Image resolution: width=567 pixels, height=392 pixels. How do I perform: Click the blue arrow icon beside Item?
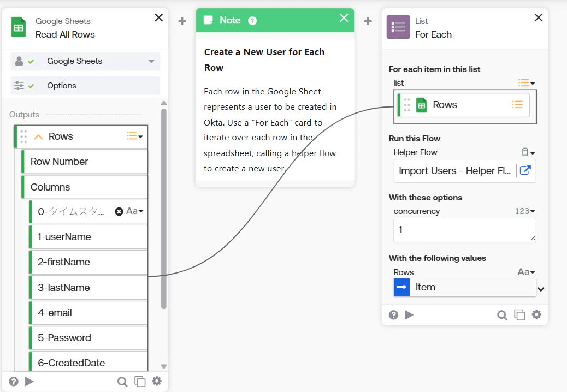pyautogui.click(x=401, y=287)
